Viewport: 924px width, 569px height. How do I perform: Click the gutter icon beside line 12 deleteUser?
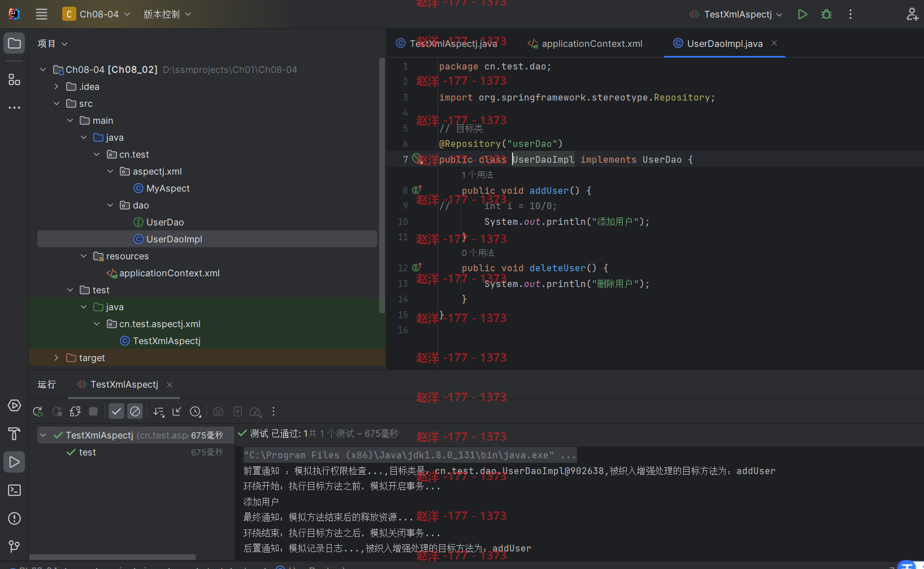coord(417,267)
